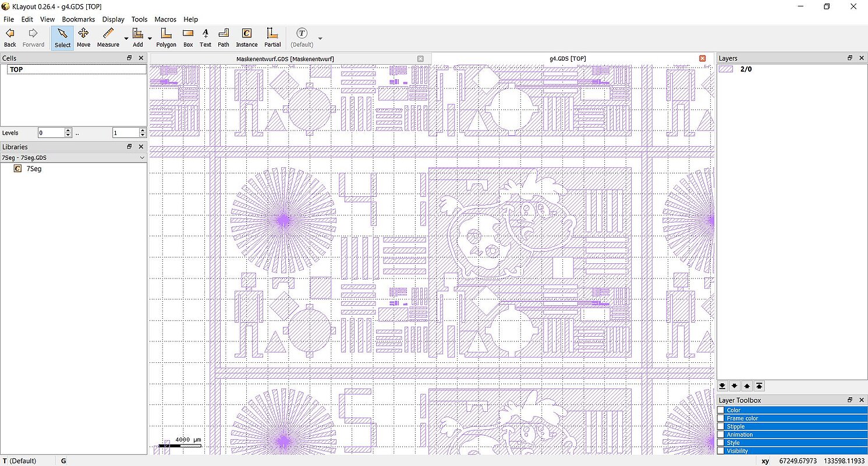This screenshot has width=868, height=466.
Task: Decrease the lower Levels value
Action: pyautogui.click(x=68, y=136)
